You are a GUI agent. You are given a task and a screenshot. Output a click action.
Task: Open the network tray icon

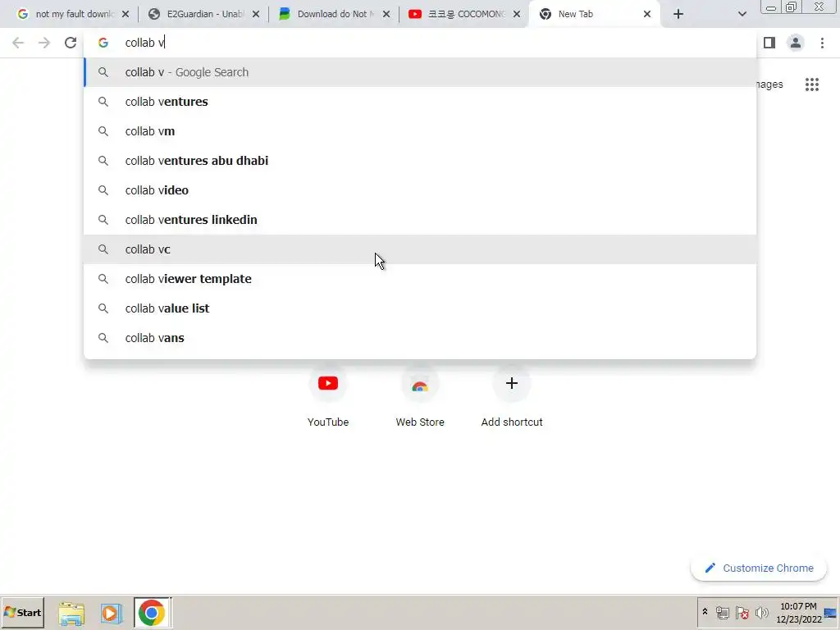[x=722, y=612]
